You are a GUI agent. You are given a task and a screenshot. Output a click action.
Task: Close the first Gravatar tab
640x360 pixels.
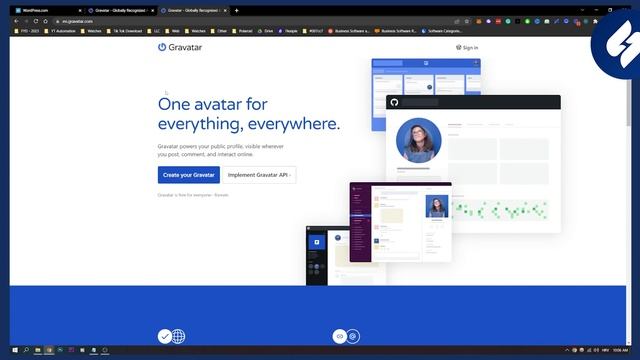click(153, 11)
